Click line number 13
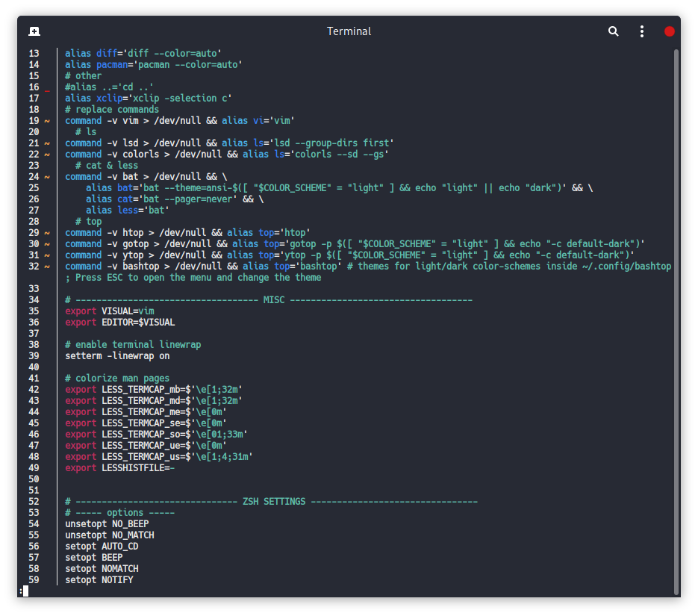 [x=34, y=54]
